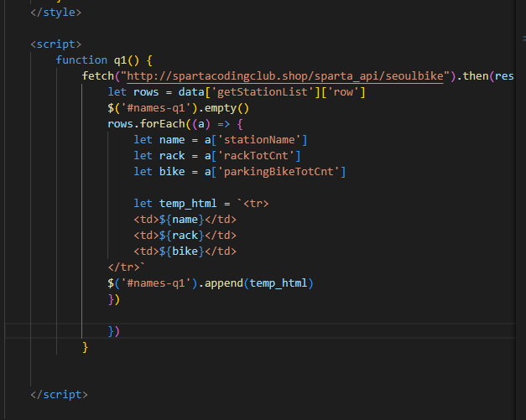Click the closing </script> tag
The image size is (526, 420).
(59, 395)
